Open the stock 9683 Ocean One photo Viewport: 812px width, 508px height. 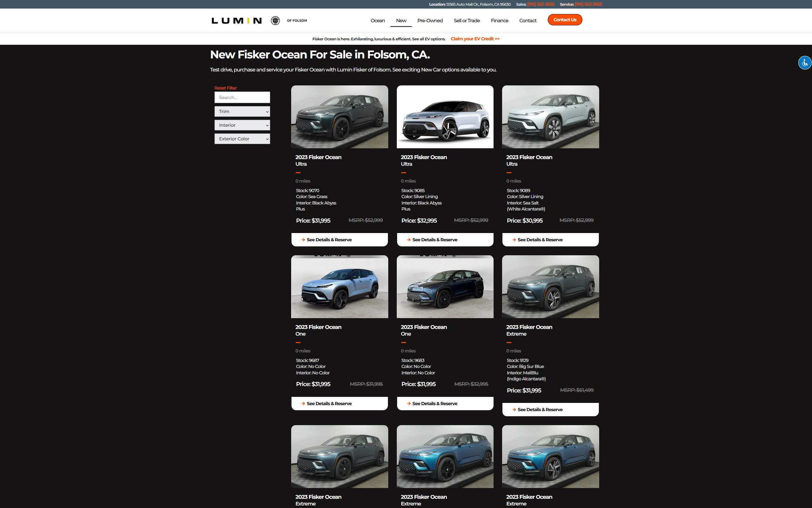[x=445, y=287]
